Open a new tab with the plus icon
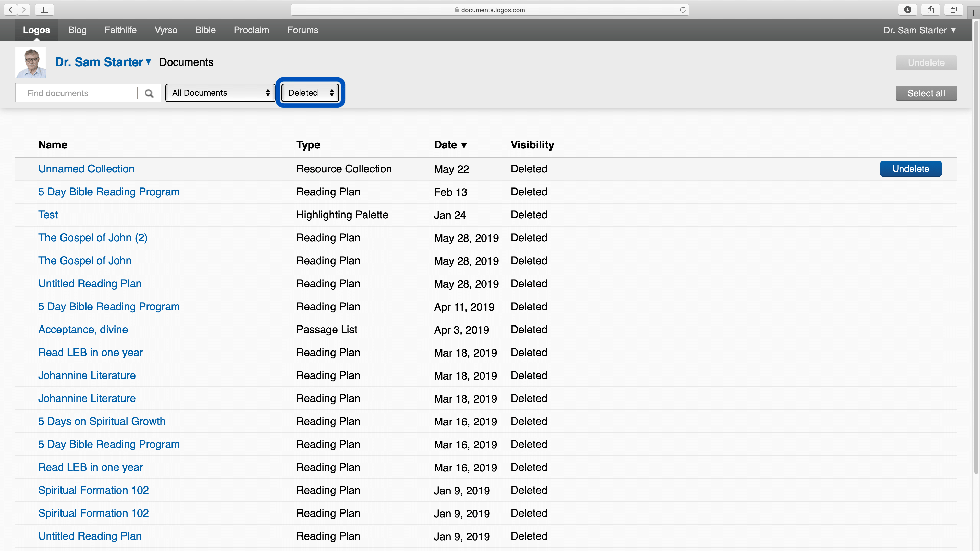Image resolution: width=980 pixels, height=551 pixels. 974,13
